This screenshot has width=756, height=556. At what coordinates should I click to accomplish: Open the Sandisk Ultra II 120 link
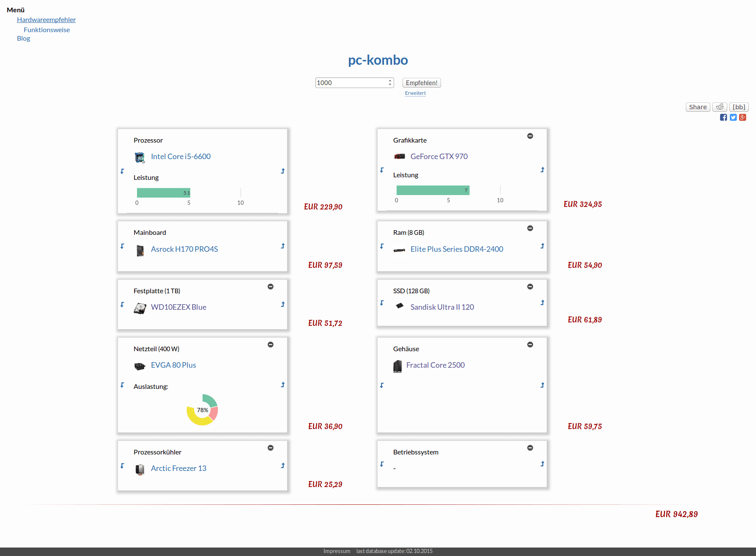pos(442,307)
